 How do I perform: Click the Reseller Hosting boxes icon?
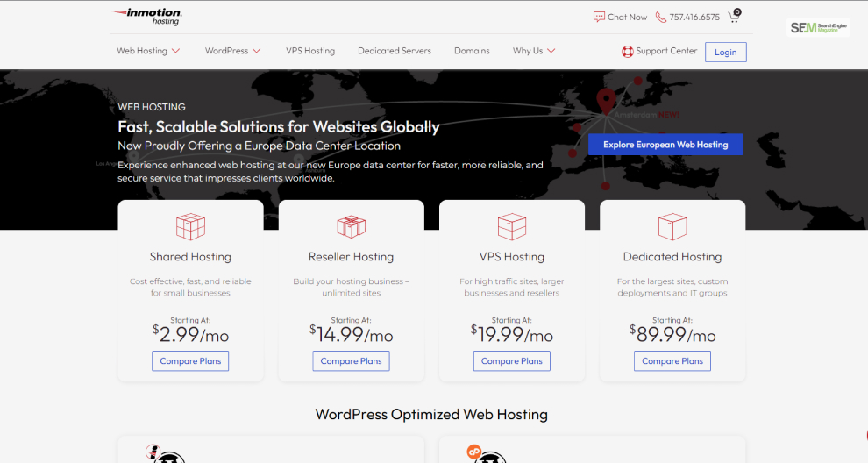(x=351, y=226)
